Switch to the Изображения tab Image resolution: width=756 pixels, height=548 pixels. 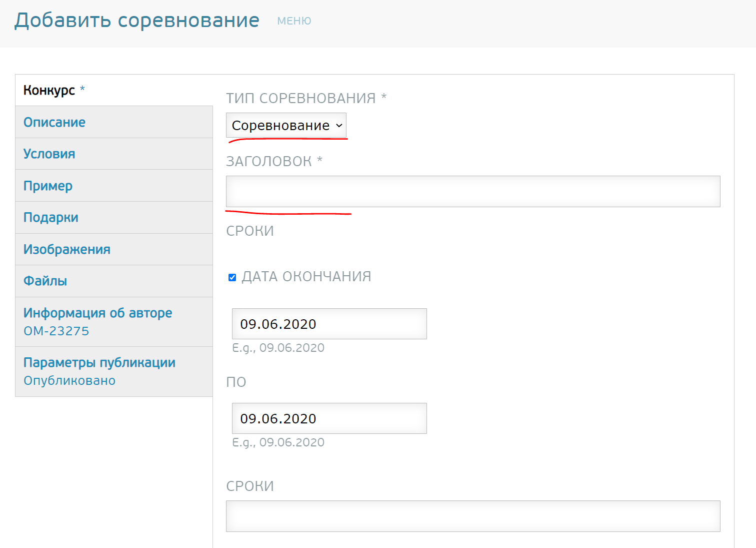tap(67, 249)
